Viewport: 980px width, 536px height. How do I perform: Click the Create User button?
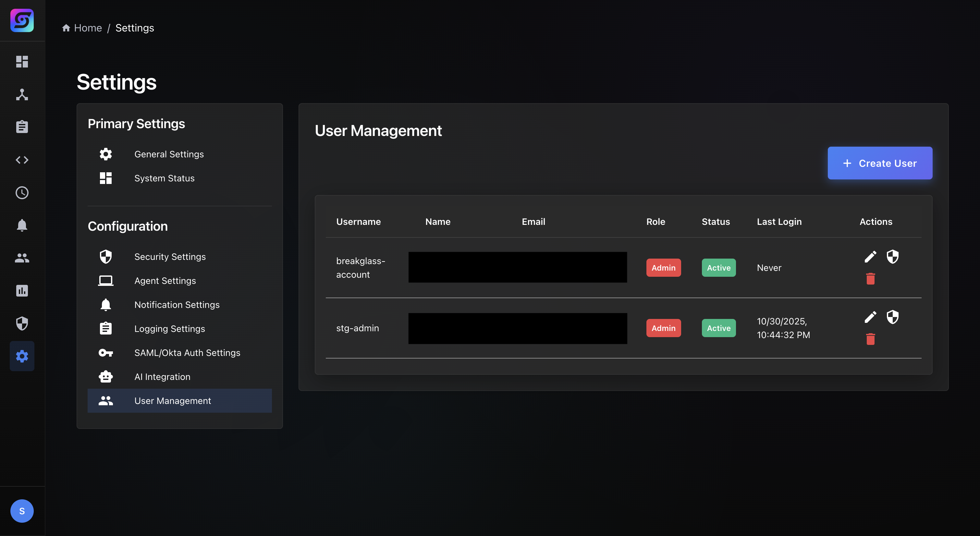[880, 163]
